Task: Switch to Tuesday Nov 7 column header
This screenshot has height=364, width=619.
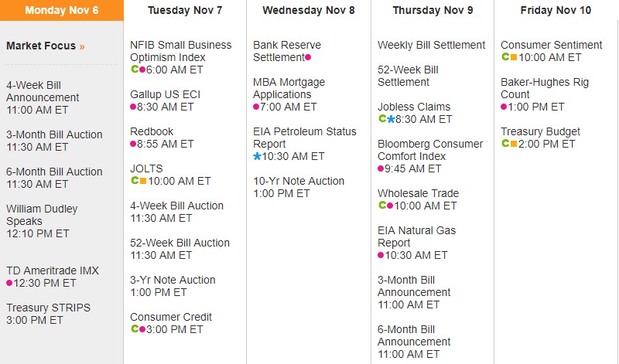Action: pos(185,10)
